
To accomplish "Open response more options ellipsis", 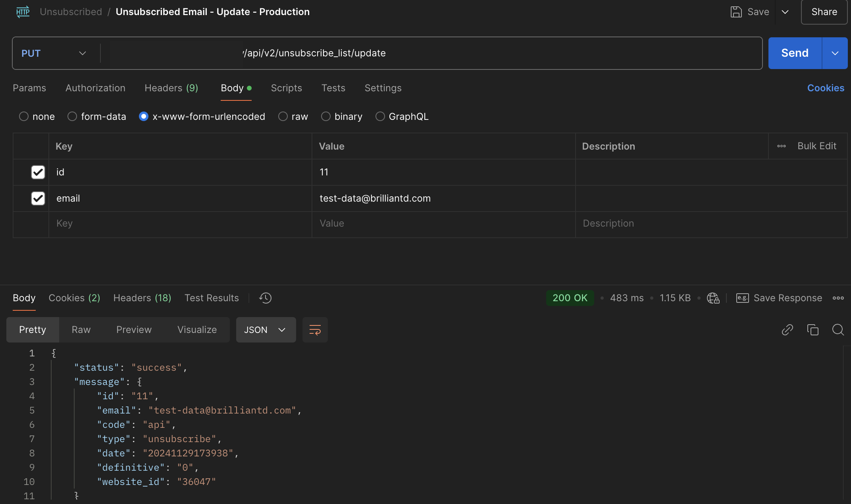I will (x=838, y=298).
